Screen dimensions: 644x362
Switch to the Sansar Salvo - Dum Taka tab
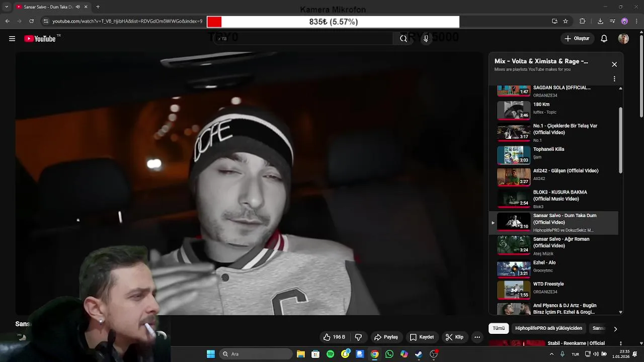pyautogui.click(x=48, y=7)
